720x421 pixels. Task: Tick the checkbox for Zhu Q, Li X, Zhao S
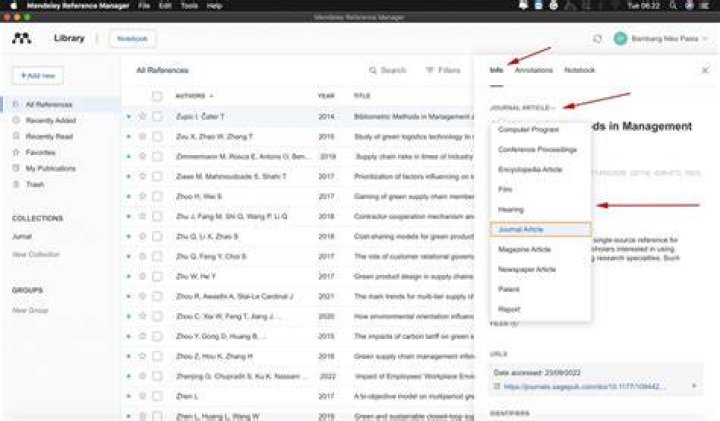[x=157, y=236]
